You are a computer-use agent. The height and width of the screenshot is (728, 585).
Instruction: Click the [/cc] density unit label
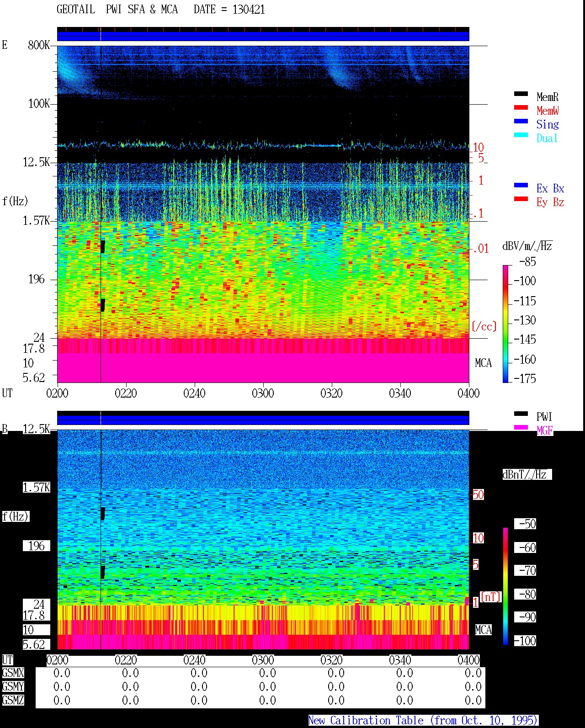[484, 326]
